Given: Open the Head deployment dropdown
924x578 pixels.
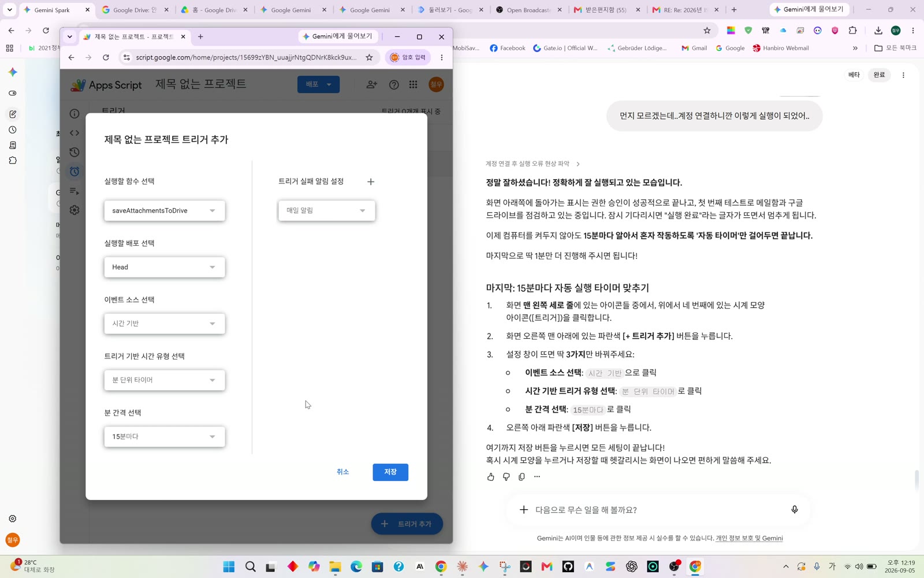Looking at the screenshot, I should coord(165,267).
